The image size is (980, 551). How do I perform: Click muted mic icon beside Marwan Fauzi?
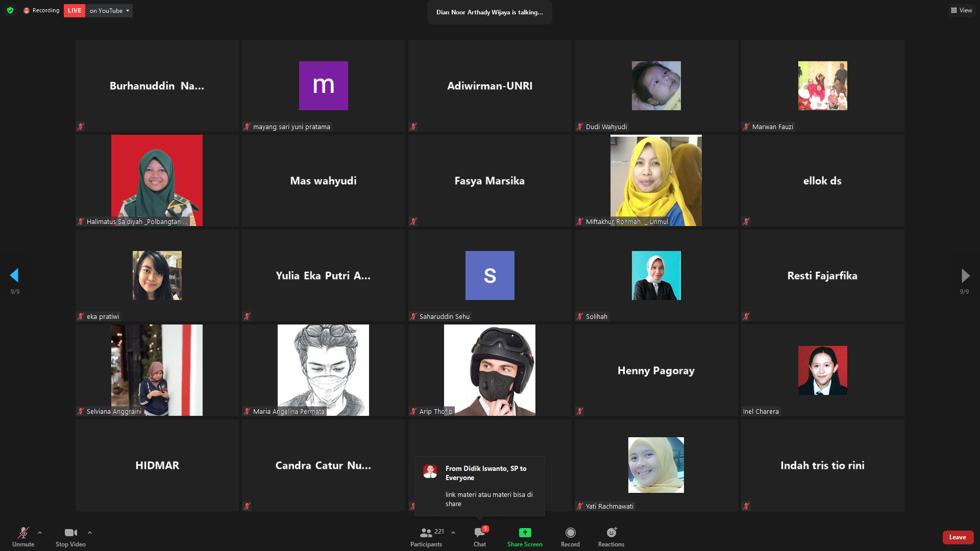746,127
